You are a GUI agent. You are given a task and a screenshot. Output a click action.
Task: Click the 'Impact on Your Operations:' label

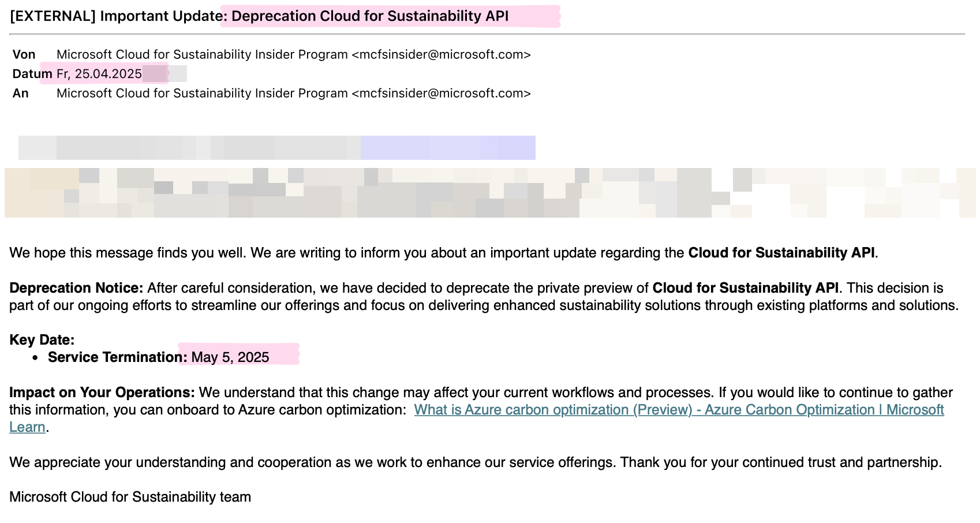click(x=102, y=393)
